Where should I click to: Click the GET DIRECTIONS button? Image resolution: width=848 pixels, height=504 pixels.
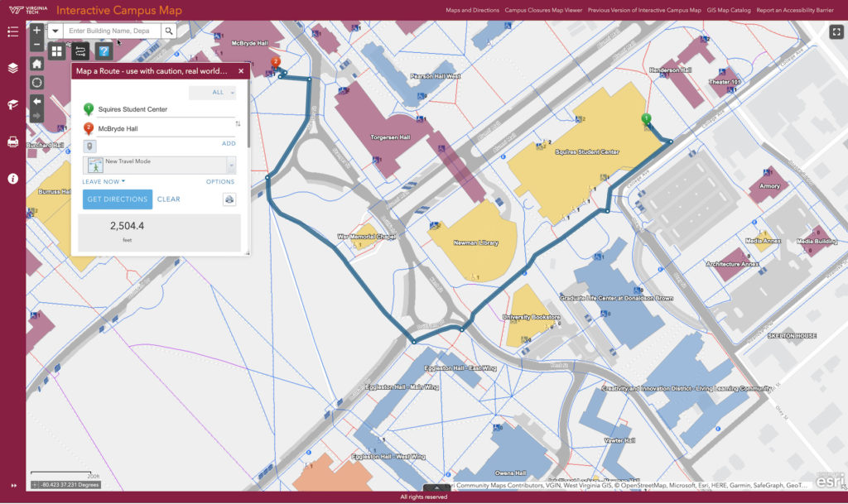pyautogui.click(x=118, y=199)
